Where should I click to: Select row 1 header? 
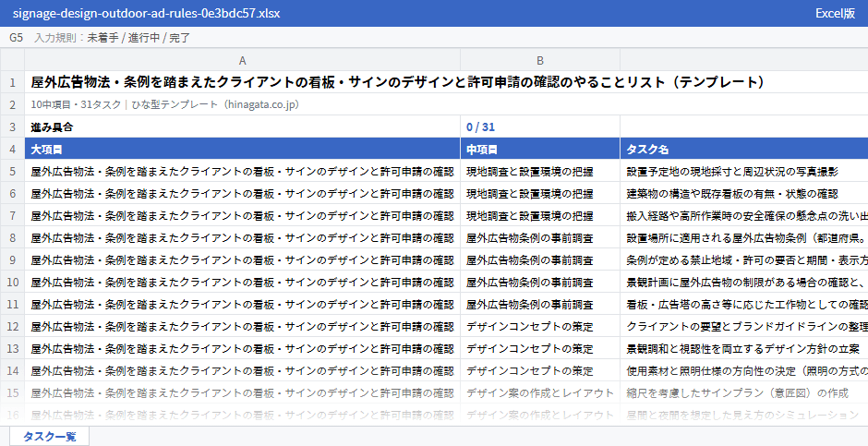click(12, 82)
